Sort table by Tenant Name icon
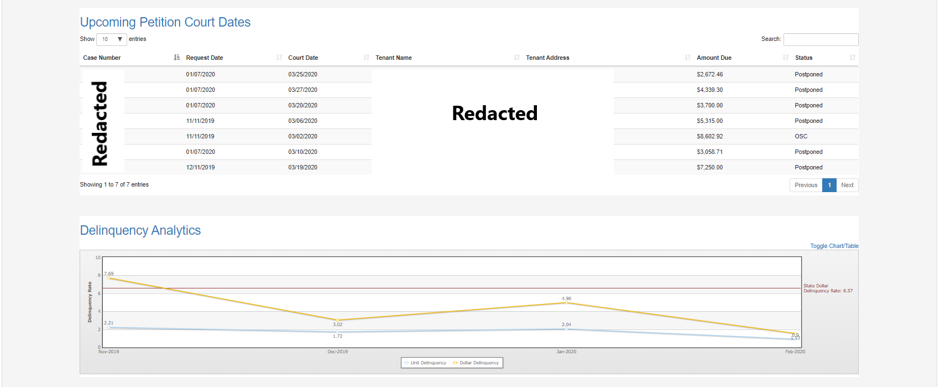The image size is (940, 387). pyautogui.click(x=517, y=58)
